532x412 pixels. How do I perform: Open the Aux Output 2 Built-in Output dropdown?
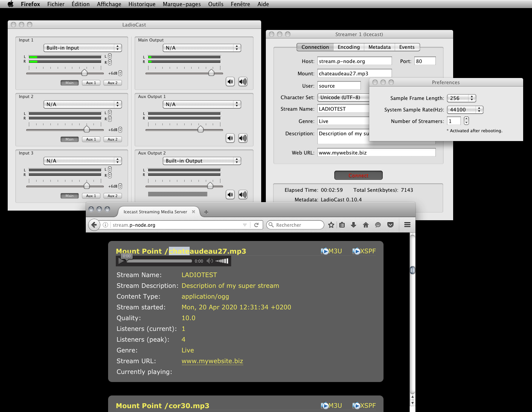(x=202, y=161)
